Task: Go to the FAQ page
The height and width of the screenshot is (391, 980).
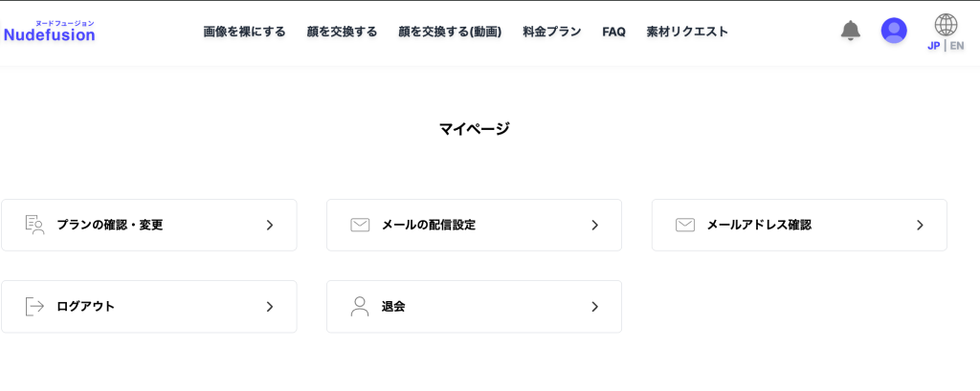Action: (613, 32)
